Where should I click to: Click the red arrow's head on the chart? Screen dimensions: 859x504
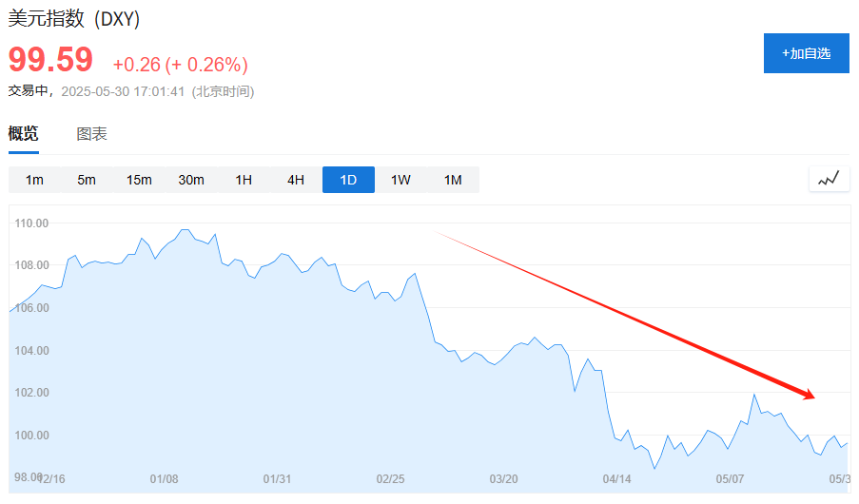pyautogui.click(x=810, y=394)
